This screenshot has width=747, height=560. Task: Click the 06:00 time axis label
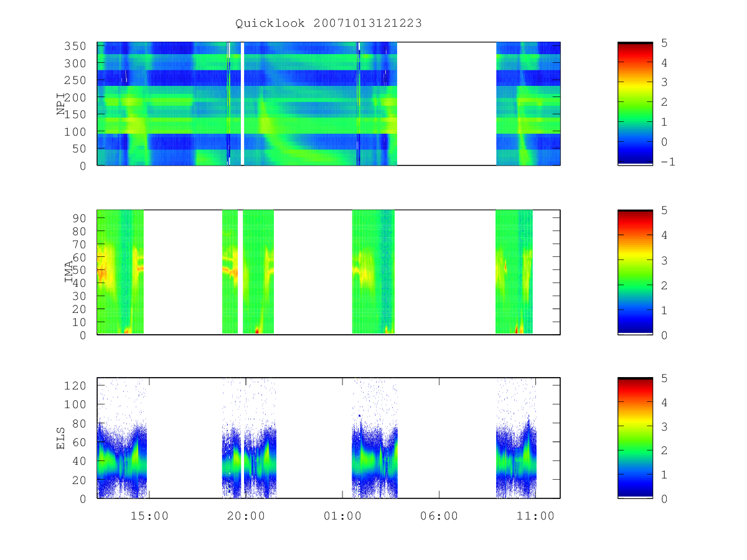tap(439, 516)
